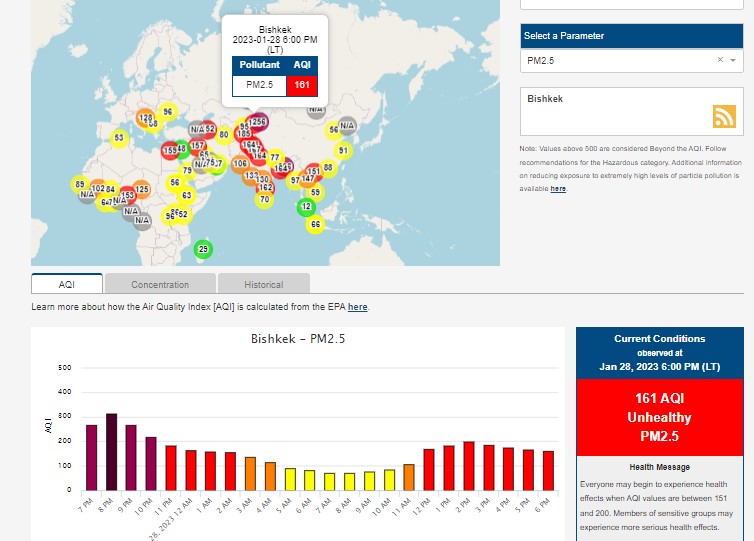Screen dimensions: 754x541
Task: Open the parameter dropdown arrow
Action: (x=733, y=61)
